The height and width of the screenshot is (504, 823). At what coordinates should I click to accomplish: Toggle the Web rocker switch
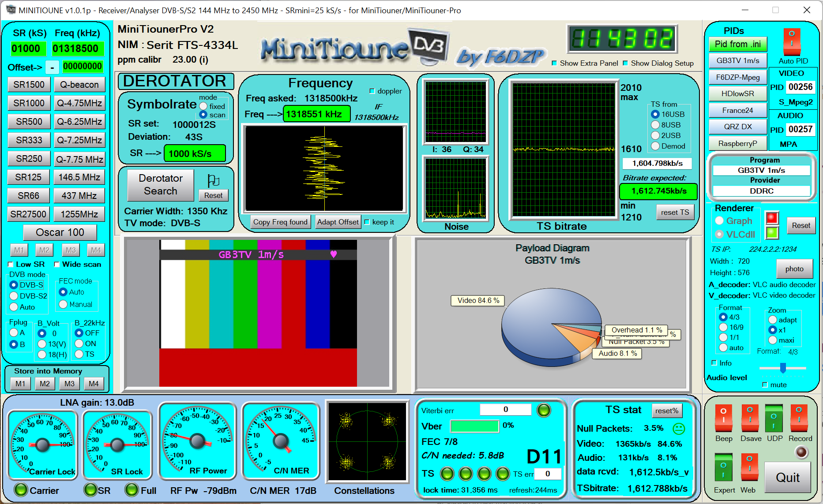click(x=749, y=467)
